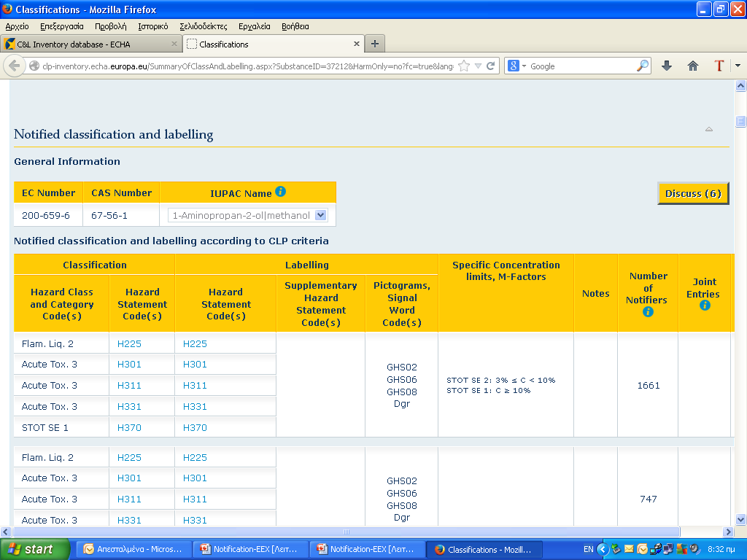Go to the Home page icon

pos(693,66)
